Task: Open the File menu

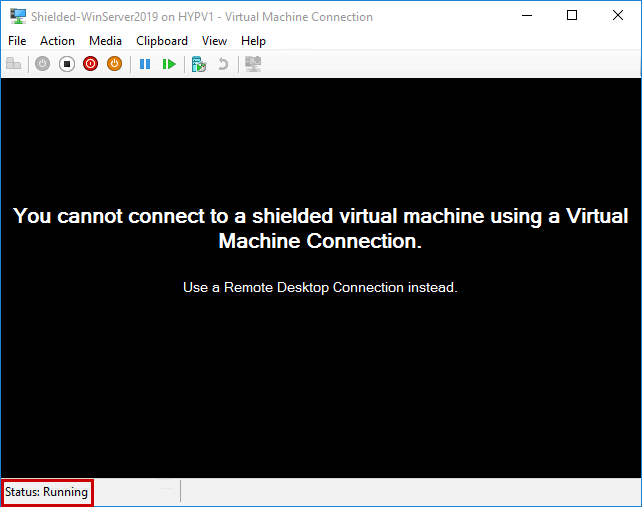Action: pyautogui.click(x=17, y=41)
